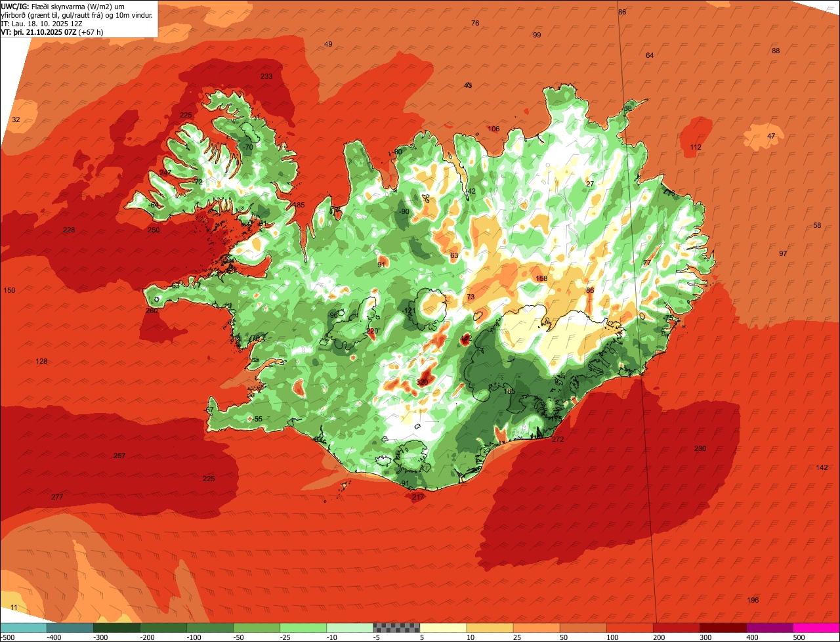The image size is (840, 642).
Task: Click the map value 150
Action: [9, 290]
